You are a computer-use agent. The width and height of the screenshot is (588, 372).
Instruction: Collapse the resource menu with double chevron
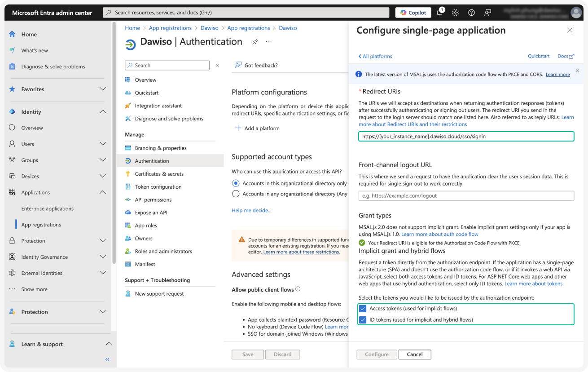pos(217,66)
